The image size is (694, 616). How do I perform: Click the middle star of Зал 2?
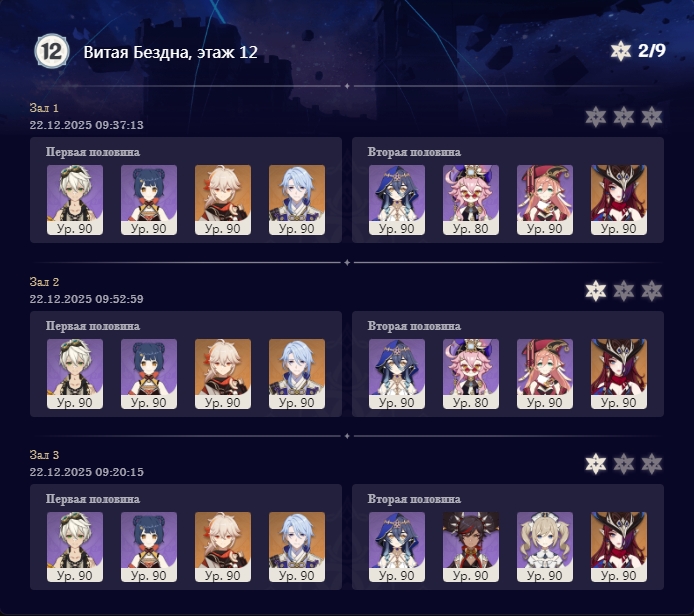(x=624, y=291)
